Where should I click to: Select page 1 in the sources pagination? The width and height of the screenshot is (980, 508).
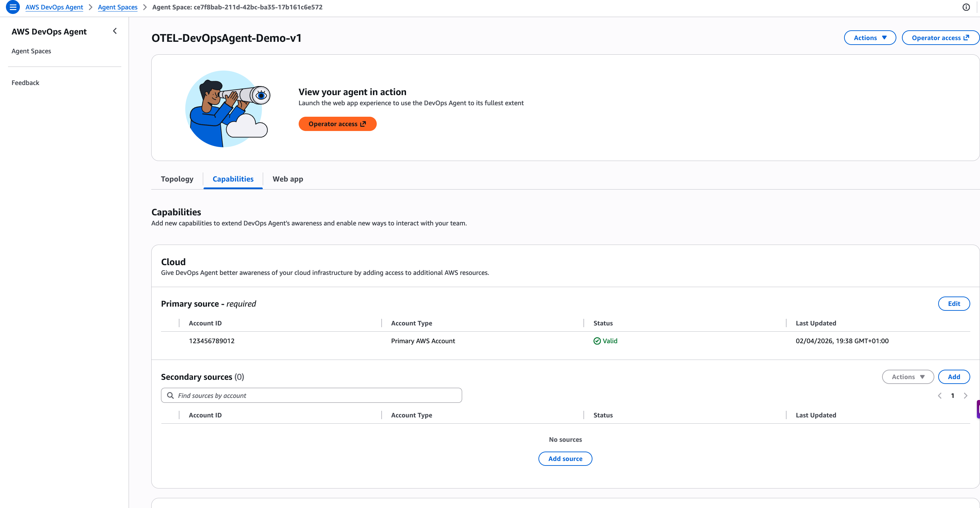click(x=952, y=395)
